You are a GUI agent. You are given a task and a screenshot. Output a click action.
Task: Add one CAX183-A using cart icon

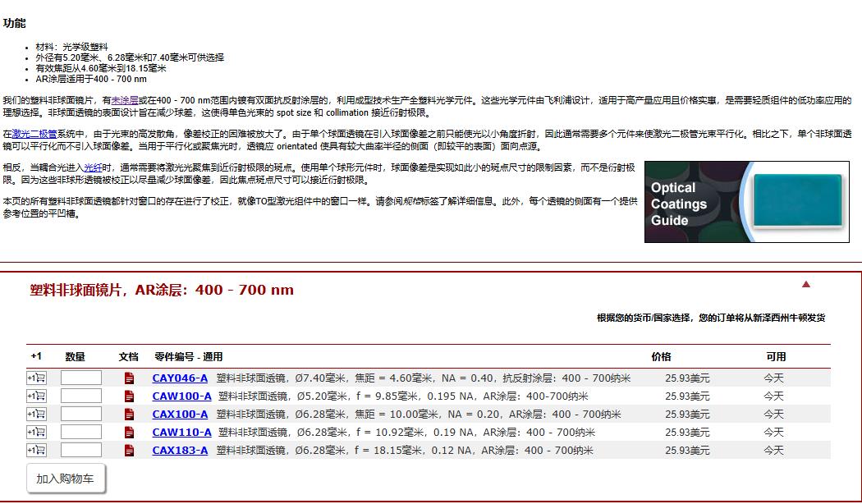[x=36, y=450]
